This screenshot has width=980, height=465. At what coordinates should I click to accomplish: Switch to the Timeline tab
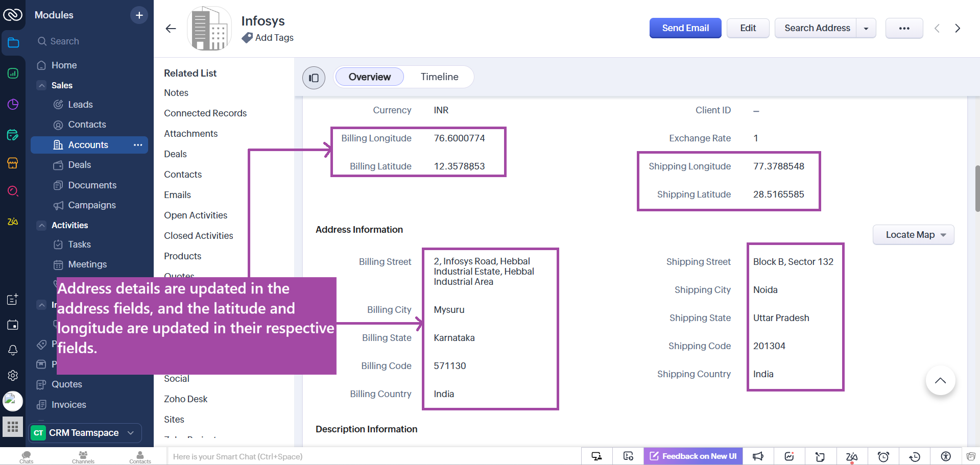(439, 77)
